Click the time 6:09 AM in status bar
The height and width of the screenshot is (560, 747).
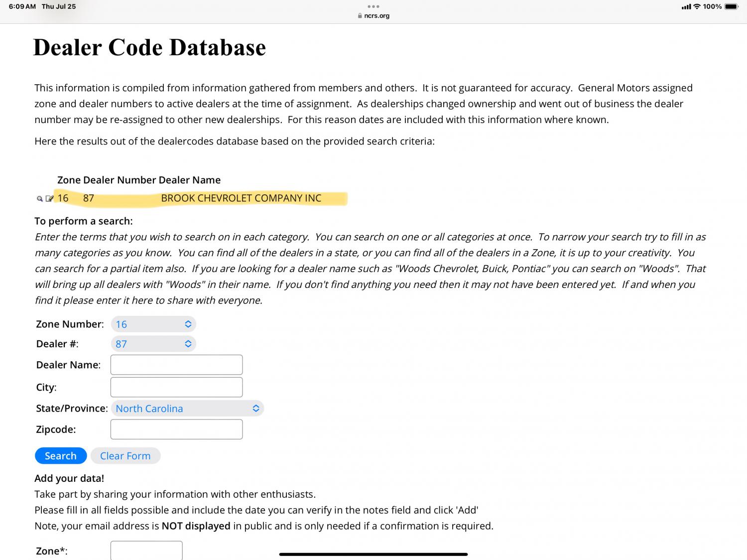tap(22, 6)
